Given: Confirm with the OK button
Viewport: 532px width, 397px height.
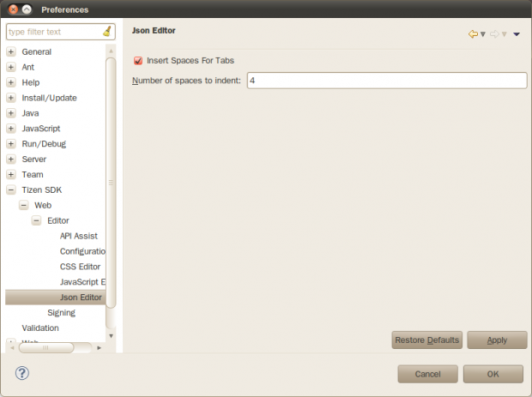Looking at the screenshot, I should [x=493, y=374].
